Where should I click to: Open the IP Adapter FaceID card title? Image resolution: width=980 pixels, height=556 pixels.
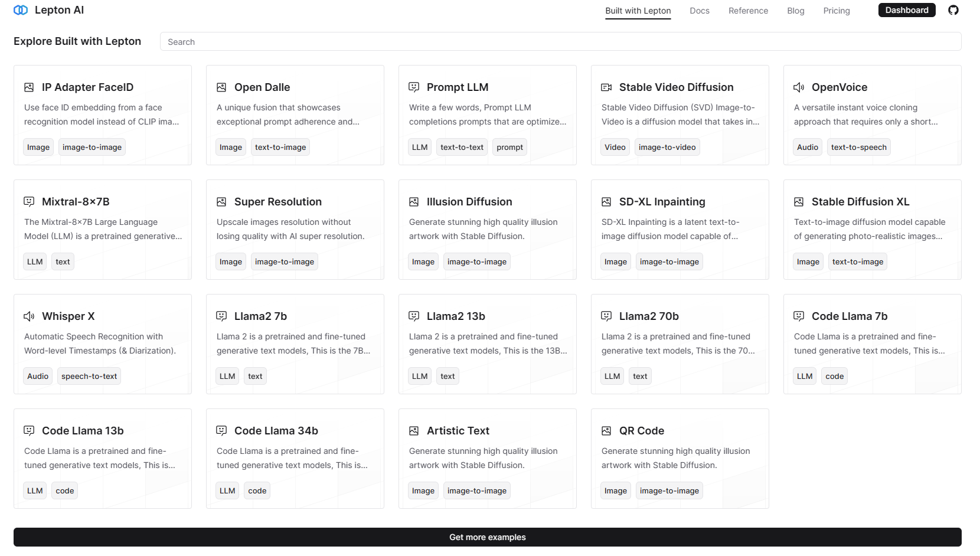87,87
